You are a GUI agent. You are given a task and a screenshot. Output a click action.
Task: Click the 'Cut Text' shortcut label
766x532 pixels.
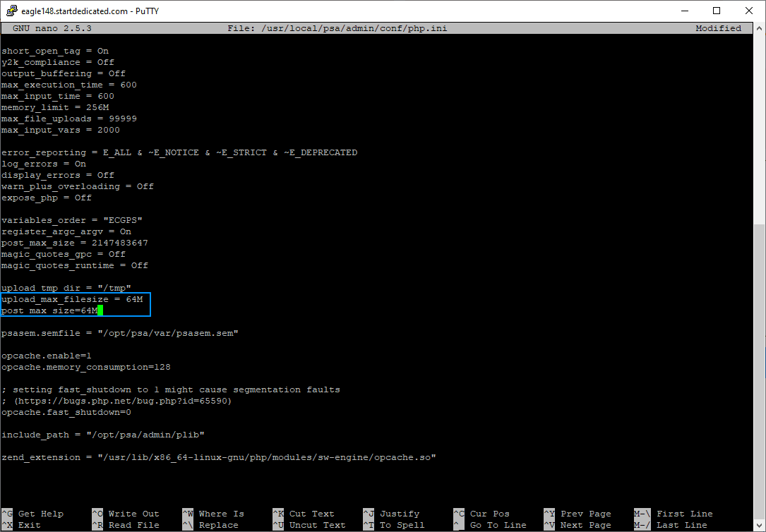tap(311, 514)
